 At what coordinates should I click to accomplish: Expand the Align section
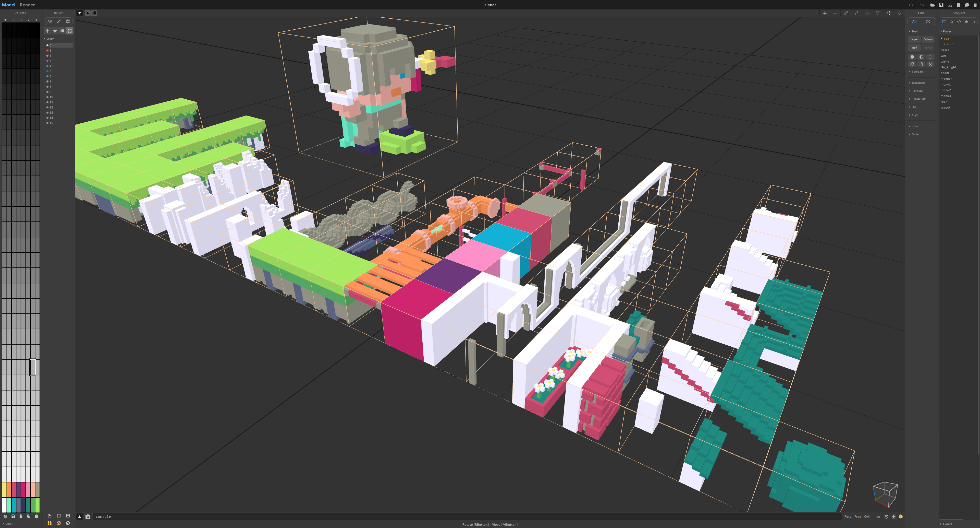(914, 115)
